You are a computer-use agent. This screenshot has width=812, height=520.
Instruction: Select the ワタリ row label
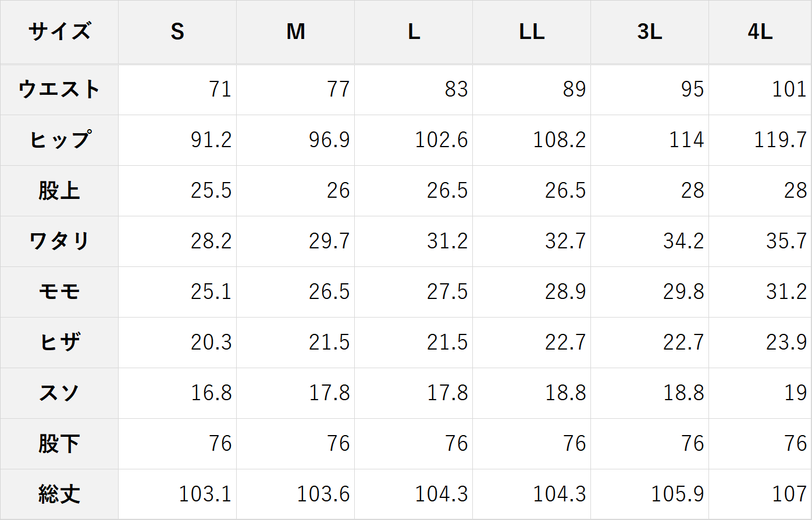tap(59, 241)
